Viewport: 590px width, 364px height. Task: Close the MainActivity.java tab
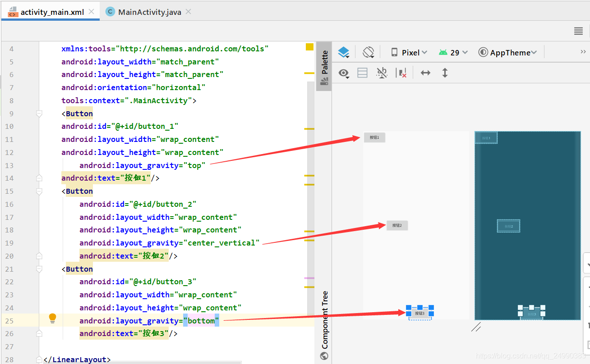pyautogui.click(x=189, y=12)
